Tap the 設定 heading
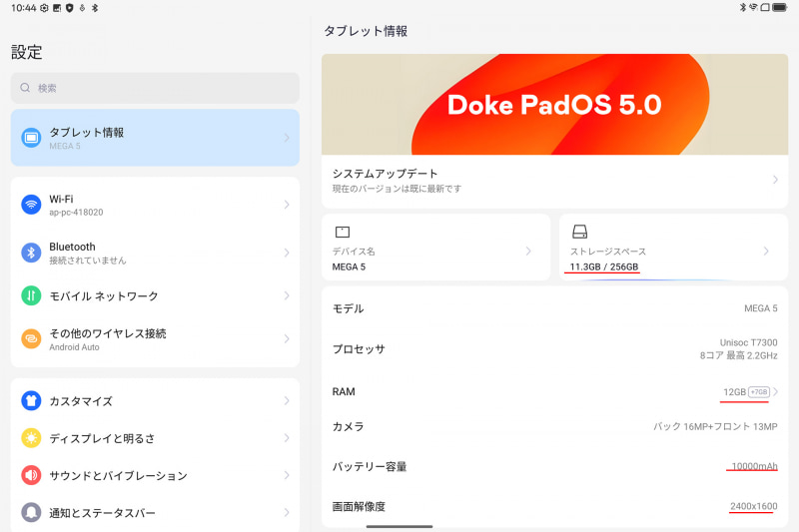Screen dimensions: 799x532 tap(27, 52)
